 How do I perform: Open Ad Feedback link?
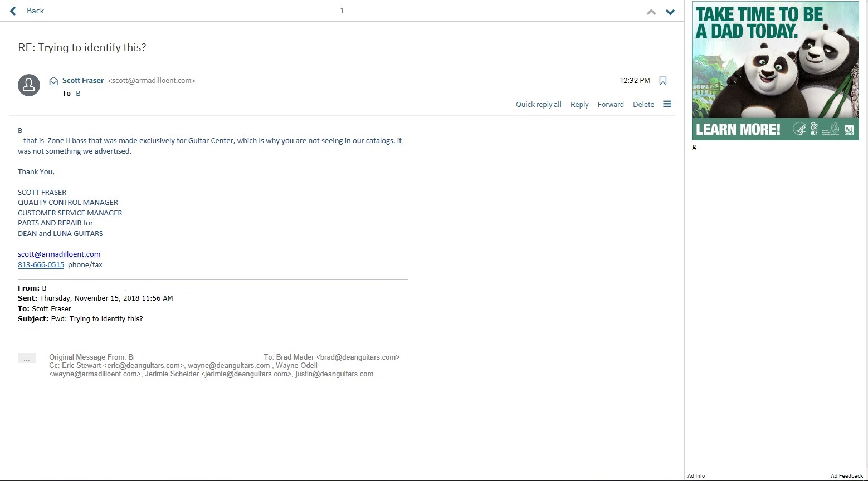coord(847,476)
